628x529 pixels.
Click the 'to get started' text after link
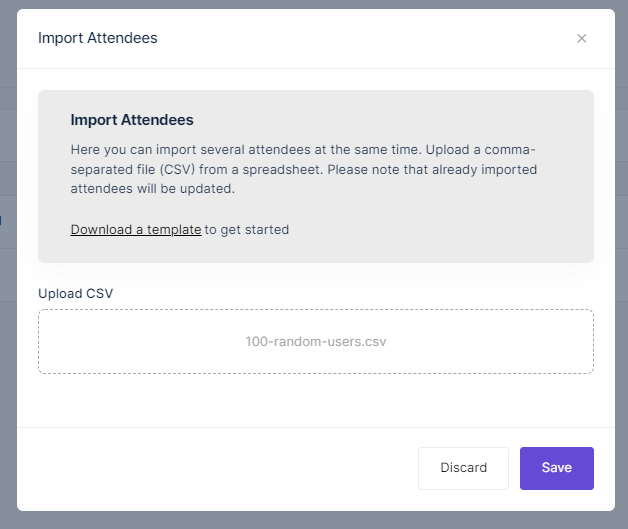(247, 229)
